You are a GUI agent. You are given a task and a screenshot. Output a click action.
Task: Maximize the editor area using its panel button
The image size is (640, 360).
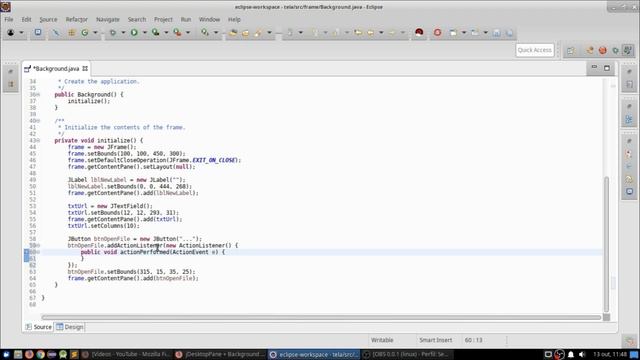[607, 68]
